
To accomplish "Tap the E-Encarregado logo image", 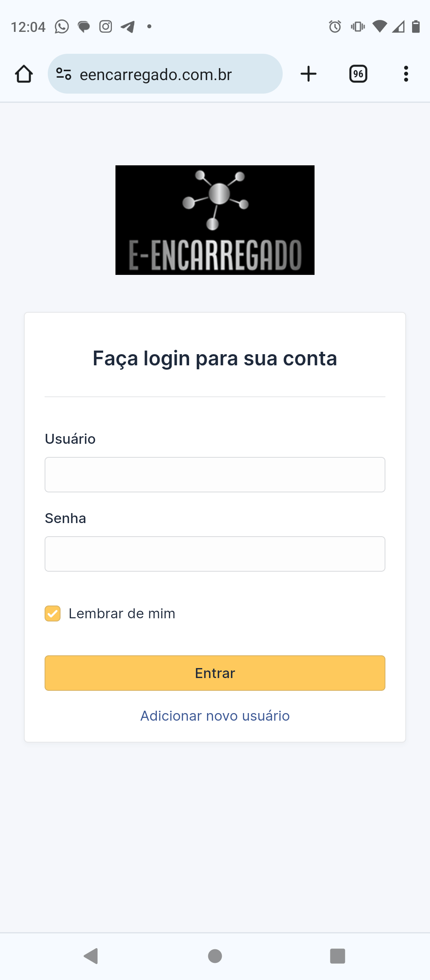I will click(x=215, y=220).
